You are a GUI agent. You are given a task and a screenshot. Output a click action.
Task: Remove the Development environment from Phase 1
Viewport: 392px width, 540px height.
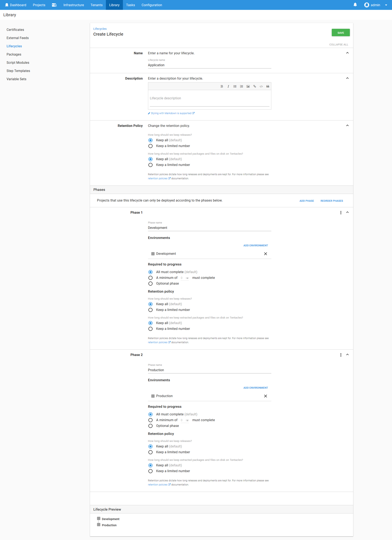265,254
